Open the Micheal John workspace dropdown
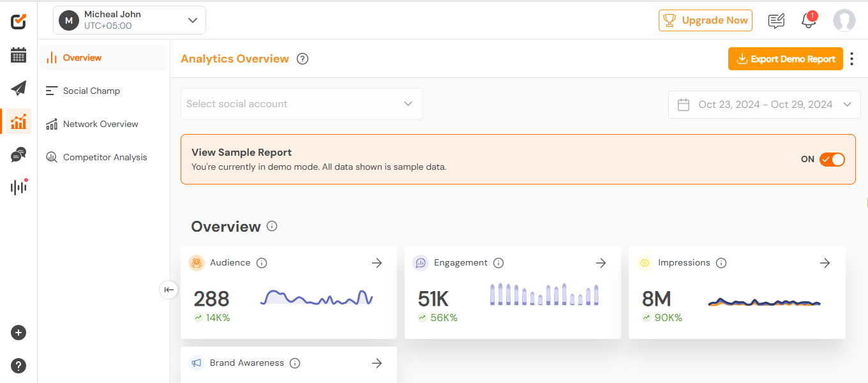 [130, 20]
